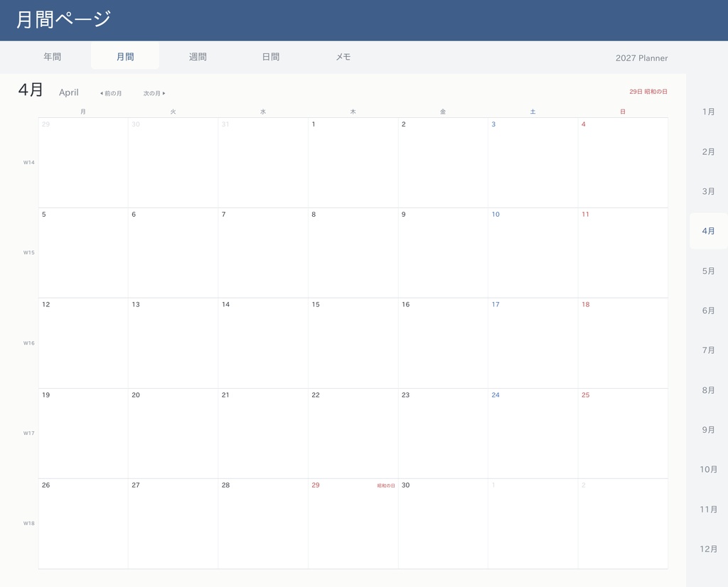The width and height of the screenshot is (728, 587).
Task: Jump to 12月 in the month sidebar
Action: point(709,549)
